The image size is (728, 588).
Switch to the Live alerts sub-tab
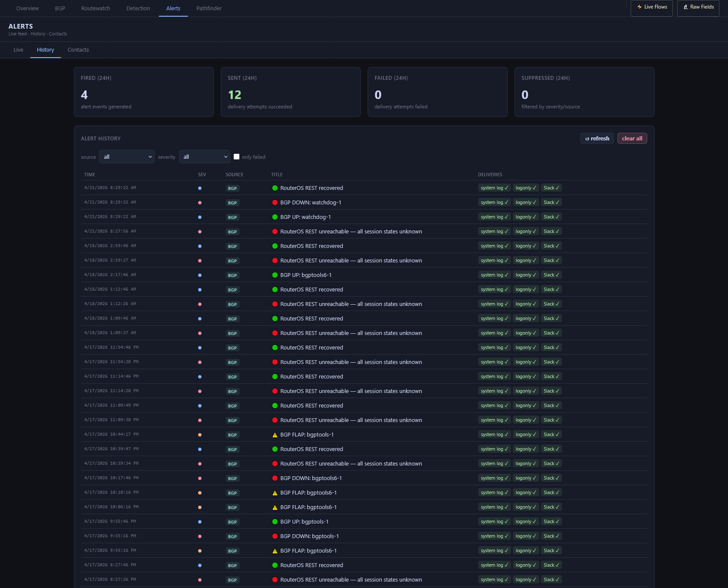coord(18,50)
